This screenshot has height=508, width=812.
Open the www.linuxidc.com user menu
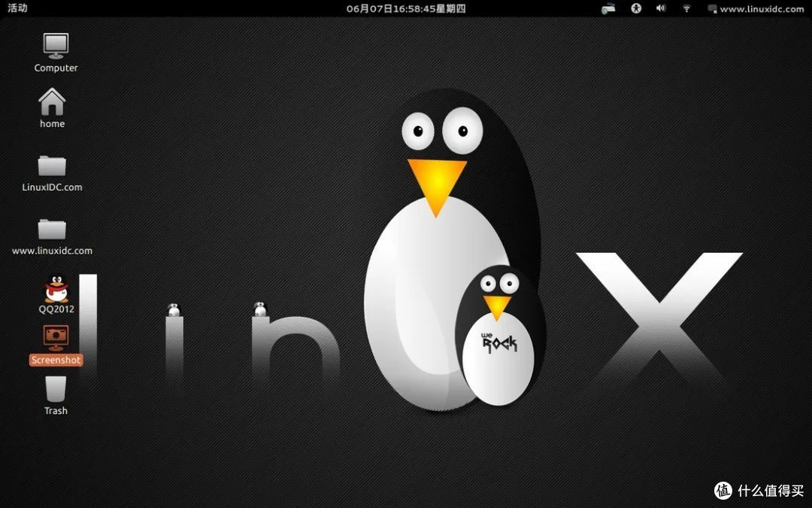756,9
